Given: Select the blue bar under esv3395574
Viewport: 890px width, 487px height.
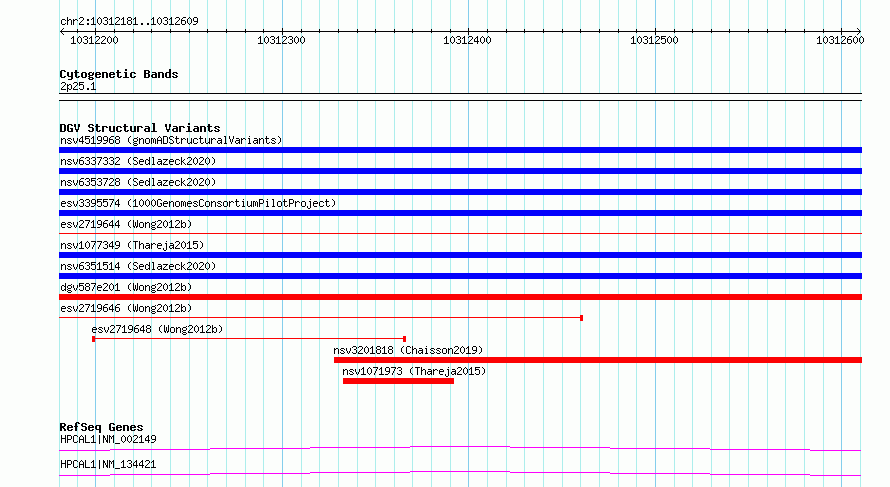Looking at the screenshot, I should pos(460,213).
